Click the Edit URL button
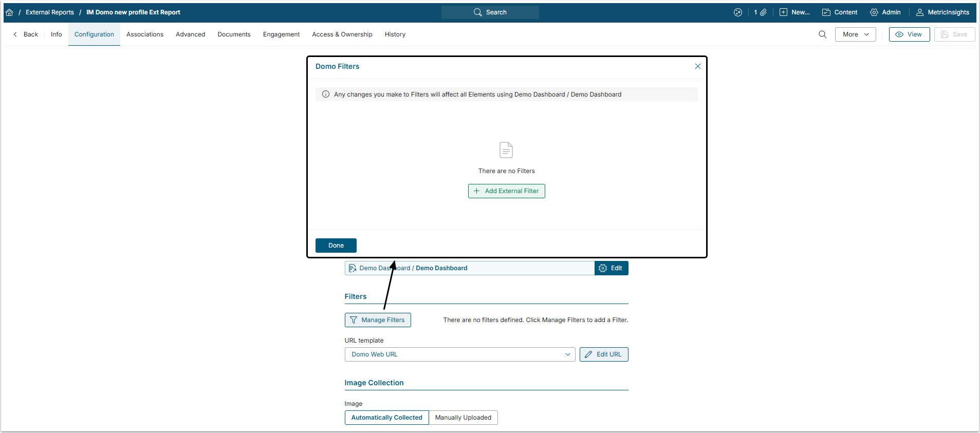Image resolution: width=980 pixels, height=433 pixels. click(604, 354)
